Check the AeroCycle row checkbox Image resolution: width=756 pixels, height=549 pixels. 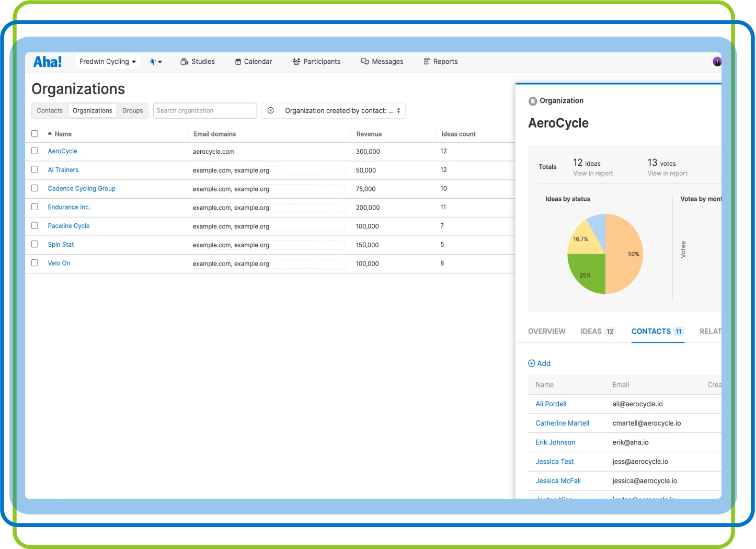35,151
